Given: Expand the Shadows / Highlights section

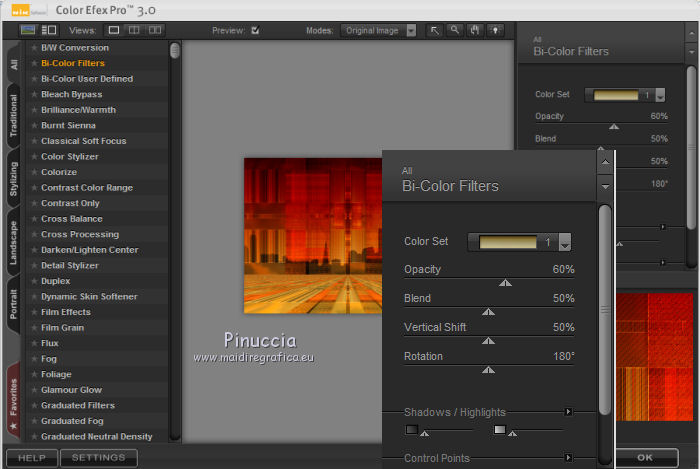Looking at the screenshot, I should [x=568, y=411].
